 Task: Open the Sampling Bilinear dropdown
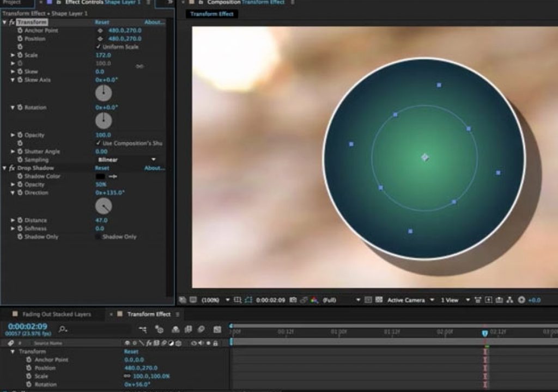(126, 160)
